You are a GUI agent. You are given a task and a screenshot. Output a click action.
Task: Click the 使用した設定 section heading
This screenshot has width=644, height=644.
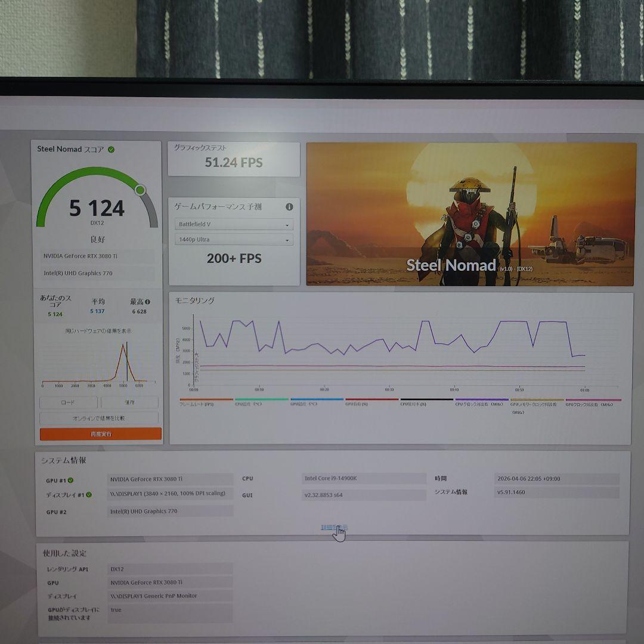pos(65,553)
